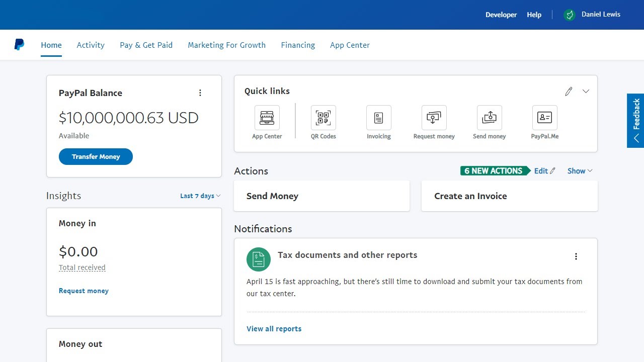Open PayPal Balance three-dot menu
The width and height of the screenshot is (644, 362).
click(200, 93)
